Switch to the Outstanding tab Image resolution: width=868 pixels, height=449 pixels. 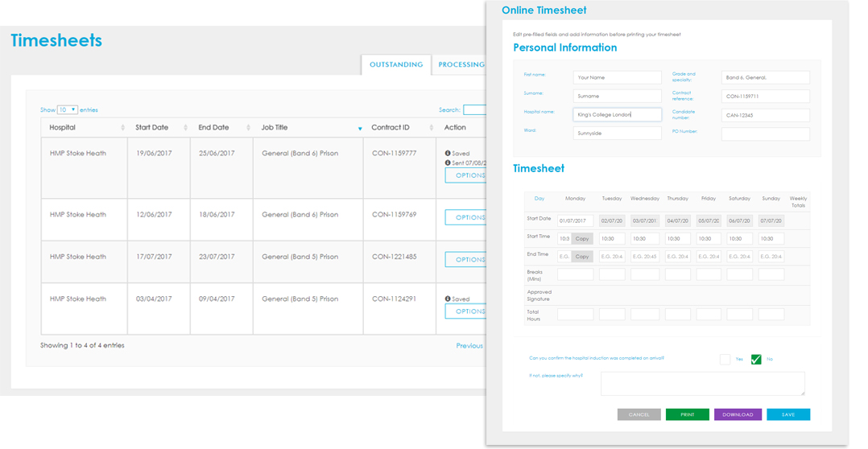(x=395, y=64)
